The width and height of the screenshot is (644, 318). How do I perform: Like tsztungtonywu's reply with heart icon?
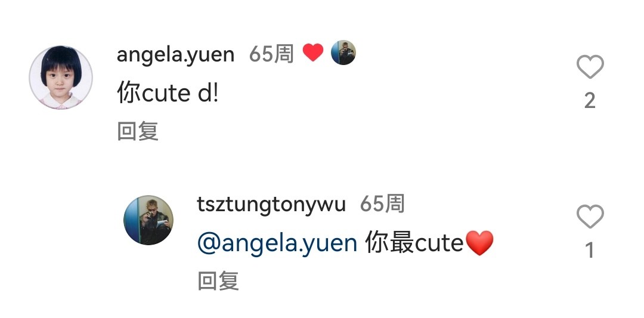point(590,216)
